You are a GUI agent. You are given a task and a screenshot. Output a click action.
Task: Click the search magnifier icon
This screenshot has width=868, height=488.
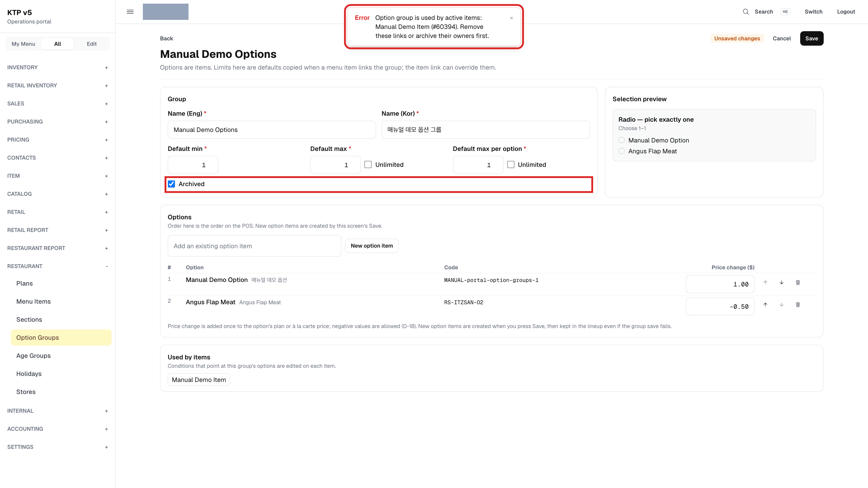(x=746, y=12)
